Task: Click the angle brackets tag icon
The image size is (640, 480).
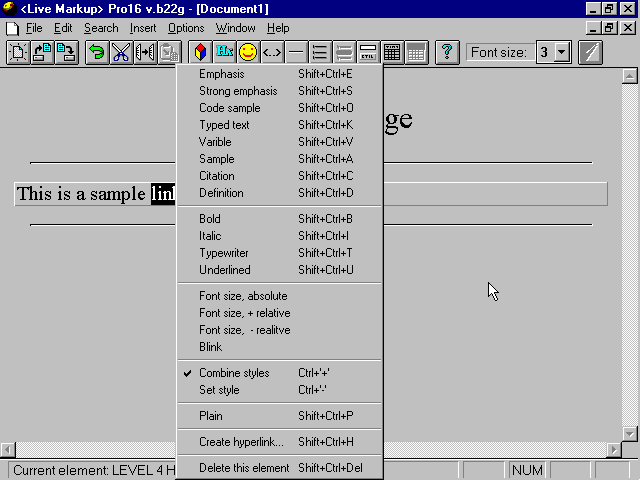Action: [271, 52]
